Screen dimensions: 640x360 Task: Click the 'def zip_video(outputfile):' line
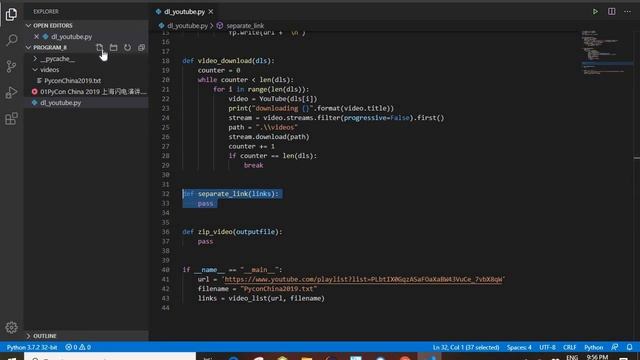click(232, 232)
